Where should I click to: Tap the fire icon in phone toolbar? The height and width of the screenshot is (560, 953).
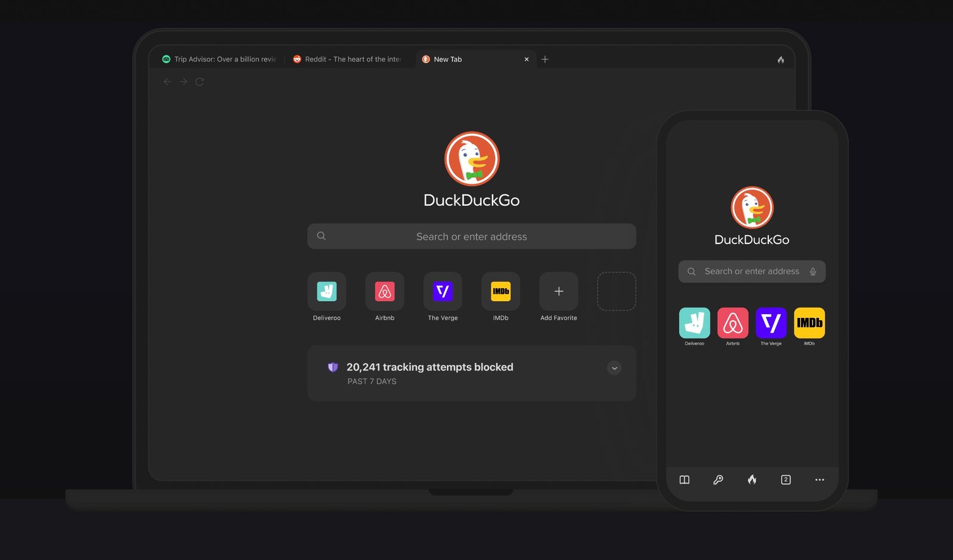point(752,480)
